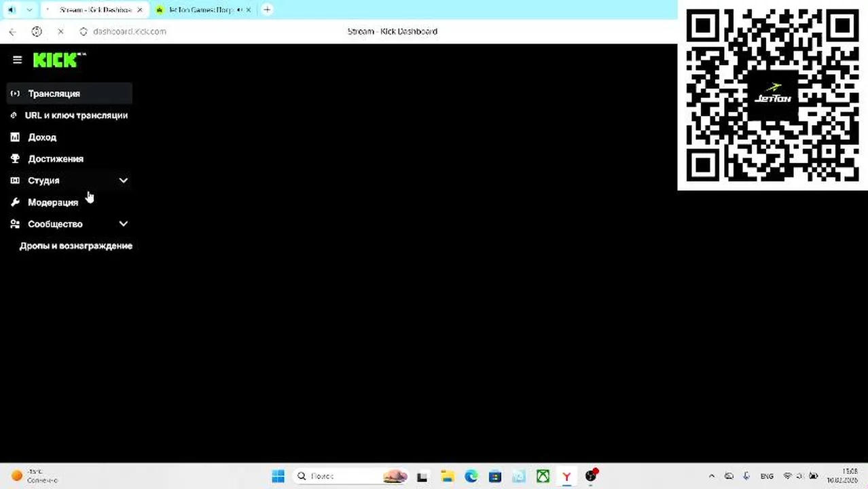Open Дропы и вознаграждение link

[75, 246]
